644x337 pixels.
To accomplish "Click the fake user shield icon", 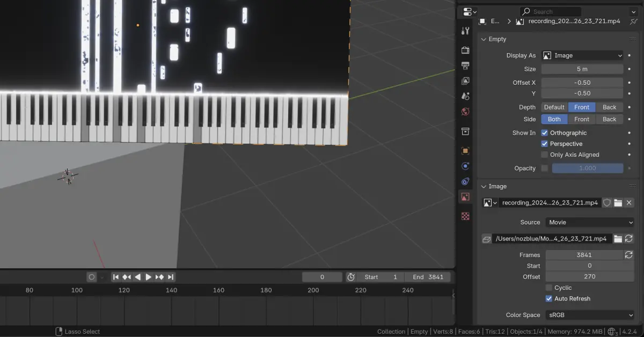I will click(x=607, y=203).
